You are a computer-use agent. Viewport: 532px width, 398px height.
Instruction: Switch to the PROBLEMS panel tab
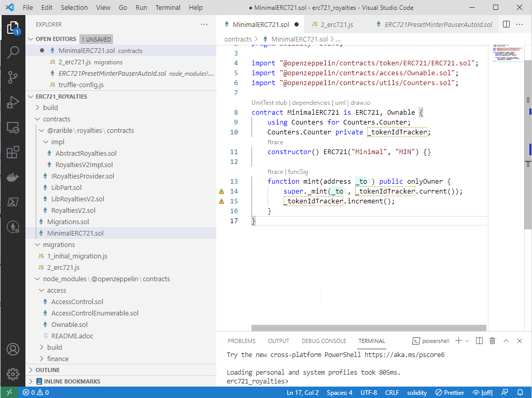pyautogui.click(x=241, y=341)
